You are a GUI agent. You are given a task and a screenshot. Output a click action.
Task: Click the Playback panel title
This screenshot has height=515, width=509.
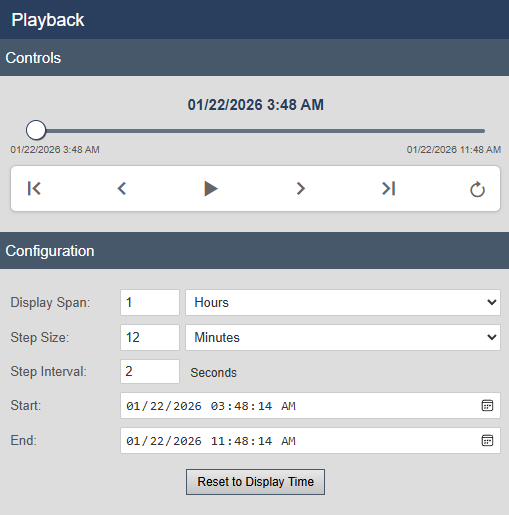click(48, 20)
